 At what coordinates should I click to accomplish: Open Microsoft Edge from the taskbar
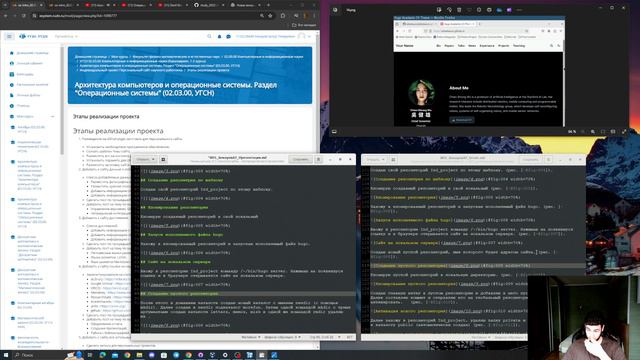(102, 355)
